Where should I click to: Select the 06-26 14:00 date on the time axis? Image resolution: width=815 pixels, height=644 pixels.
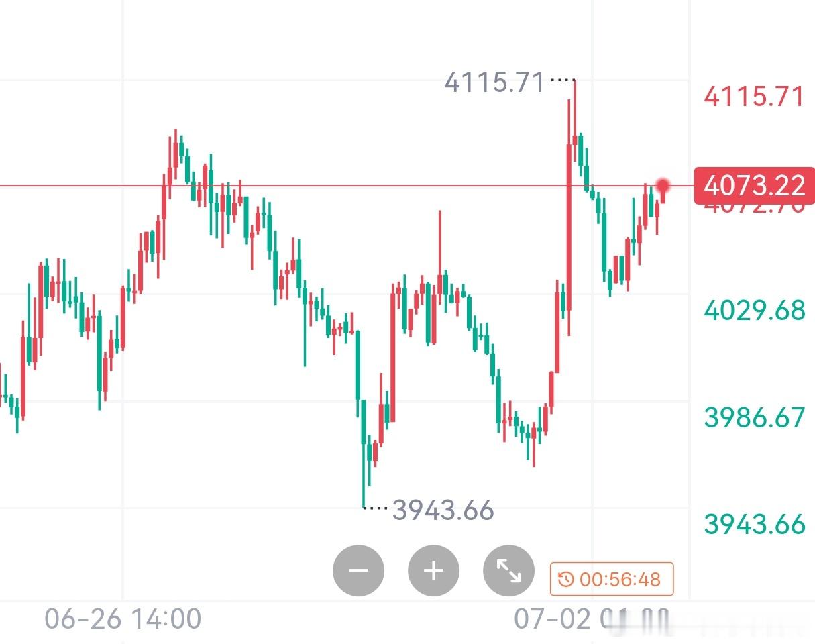[123, 619]
